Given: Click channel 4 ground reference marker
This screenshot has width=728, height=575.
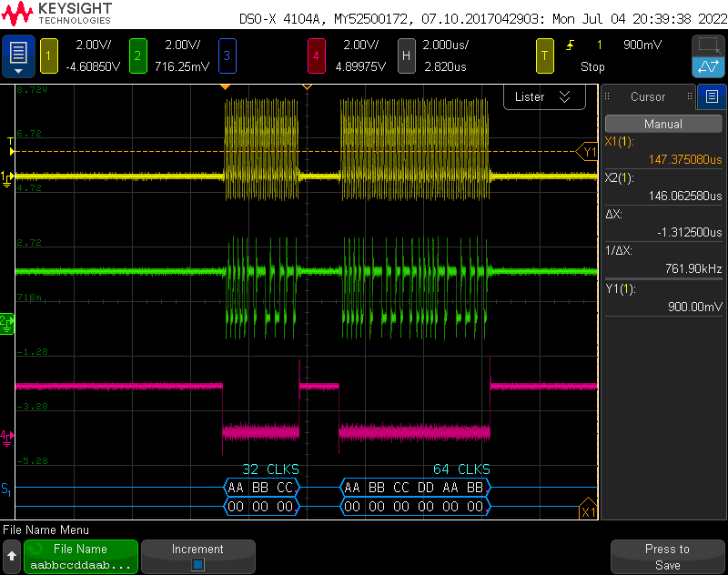Looking at the screenshot, I should point(7,438).
